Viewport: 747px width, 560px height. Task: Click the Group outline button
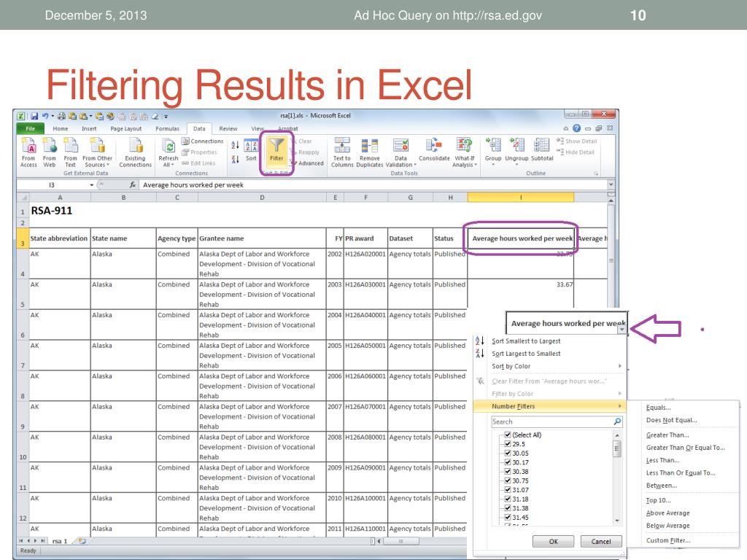(x=493, y=152)
